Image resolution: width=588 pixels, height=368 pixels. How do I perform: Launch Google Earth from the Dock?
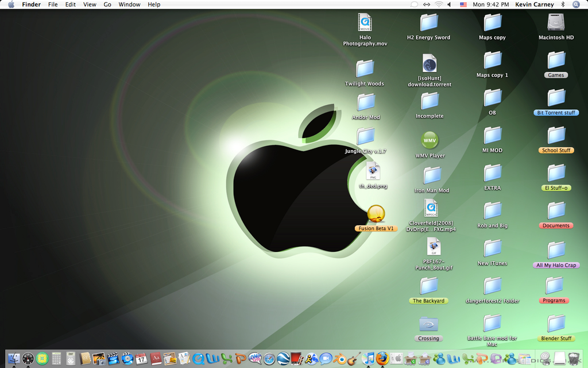pyautogui.click(x=284, y=359)
